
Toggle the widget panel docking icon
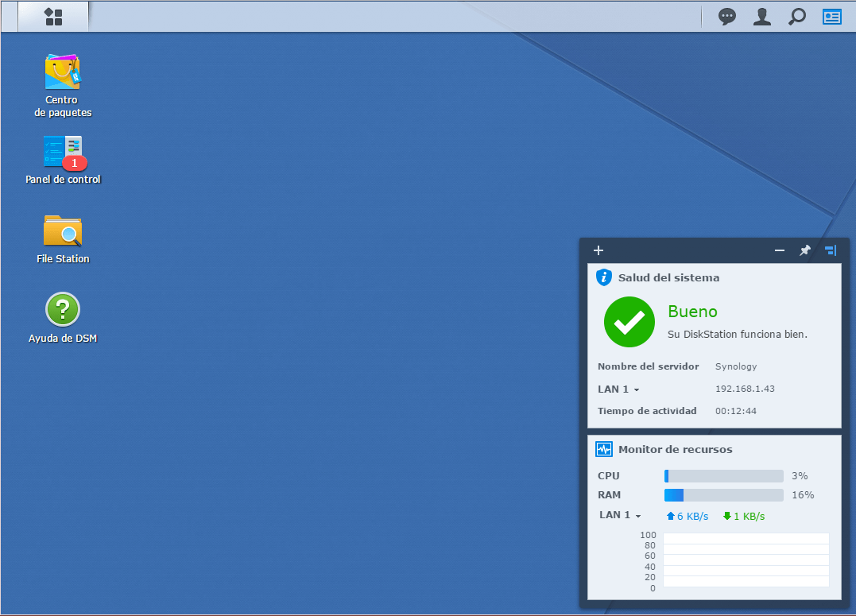coord(831,250)
